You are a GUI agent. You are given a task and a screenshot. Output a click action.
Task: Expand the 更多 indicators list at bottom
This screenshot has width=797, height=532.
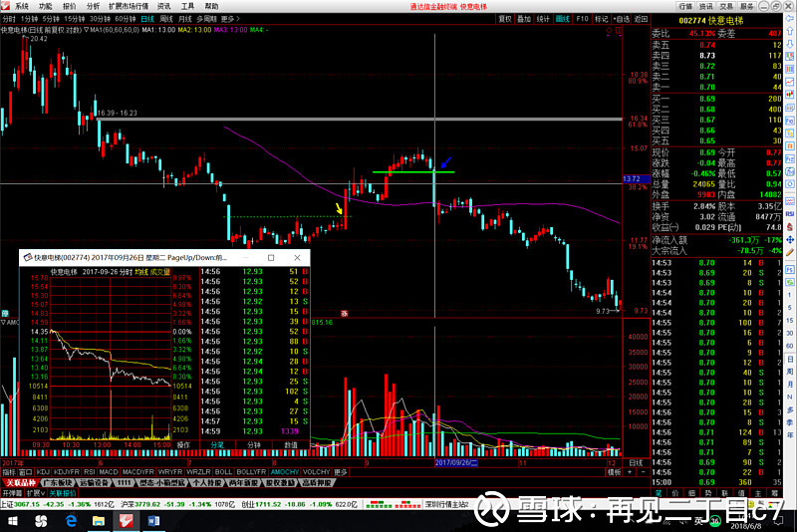[341, 471]
